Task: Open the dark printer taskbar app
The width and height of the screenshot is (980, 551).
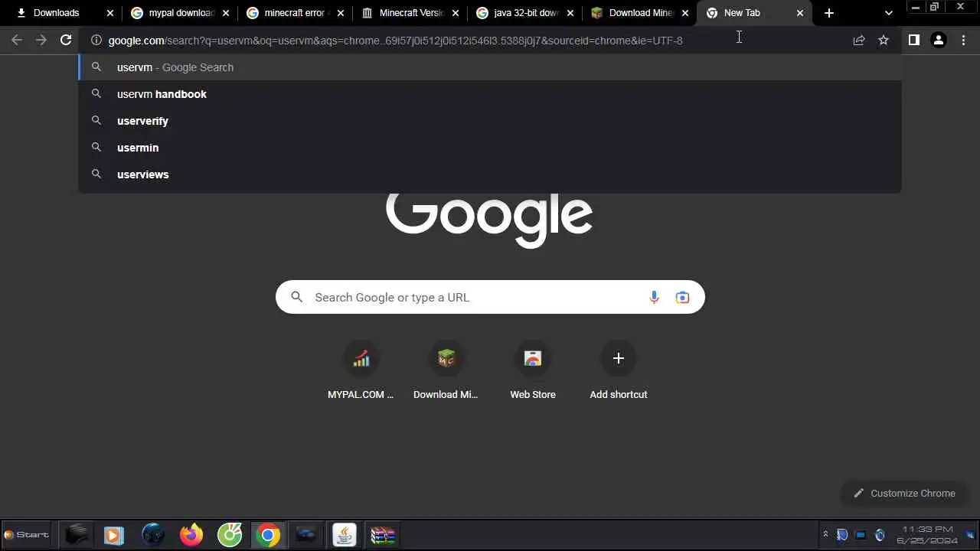Action: [x=76, y=534]
